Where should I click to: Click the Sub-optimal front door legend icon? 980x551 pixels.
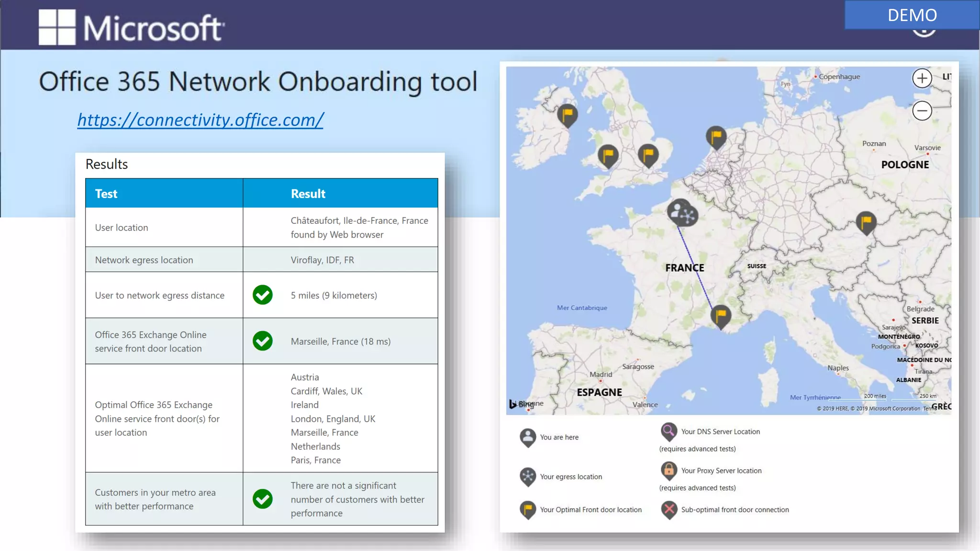669,510
